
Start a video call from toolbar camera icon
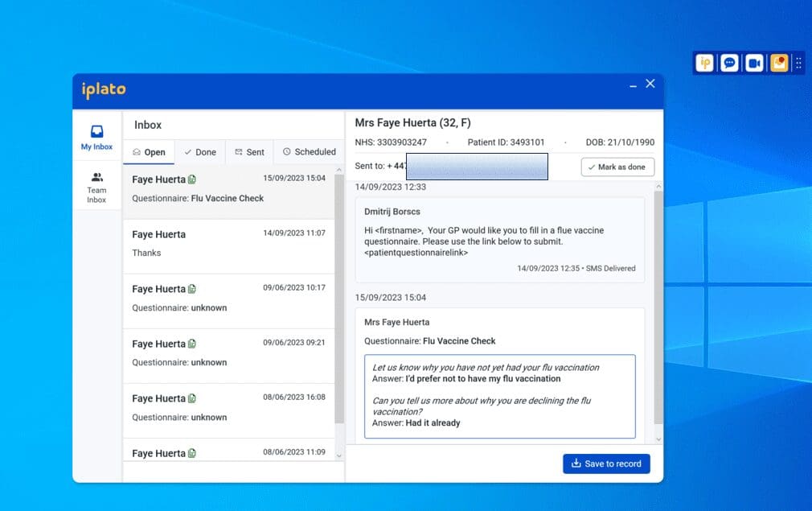[754, 63]
